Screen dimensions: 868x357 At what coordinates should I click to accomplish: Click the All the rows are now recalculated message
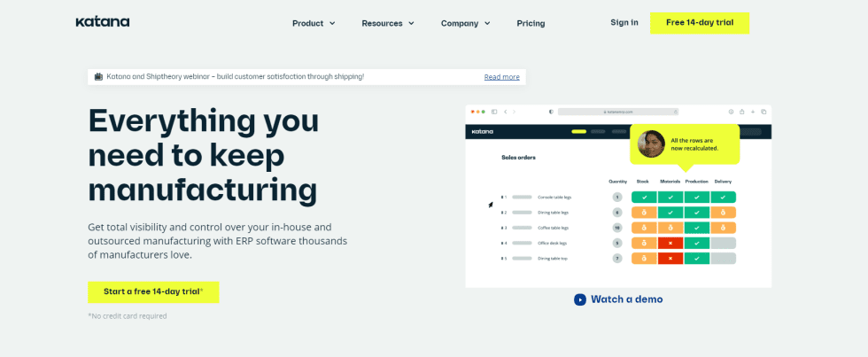coord(694,144)
